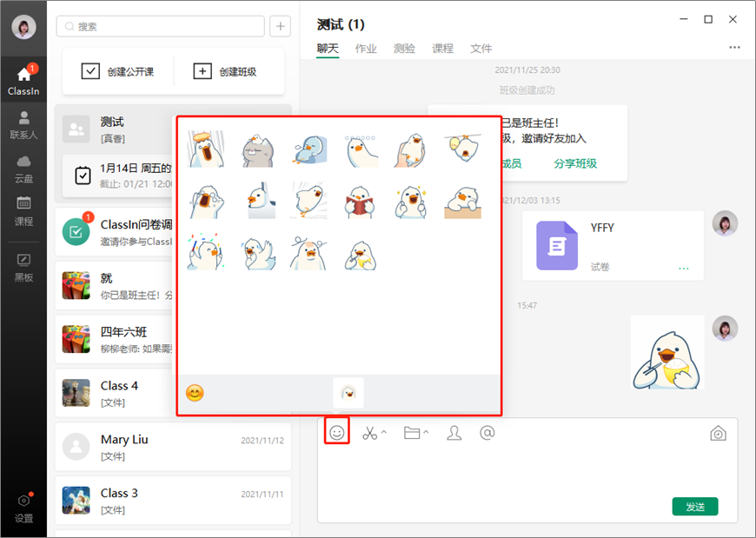The width and height of the screenshot is (756, 538).
Task: Send the grey cat with duck sticker
Action: (258, 149)
